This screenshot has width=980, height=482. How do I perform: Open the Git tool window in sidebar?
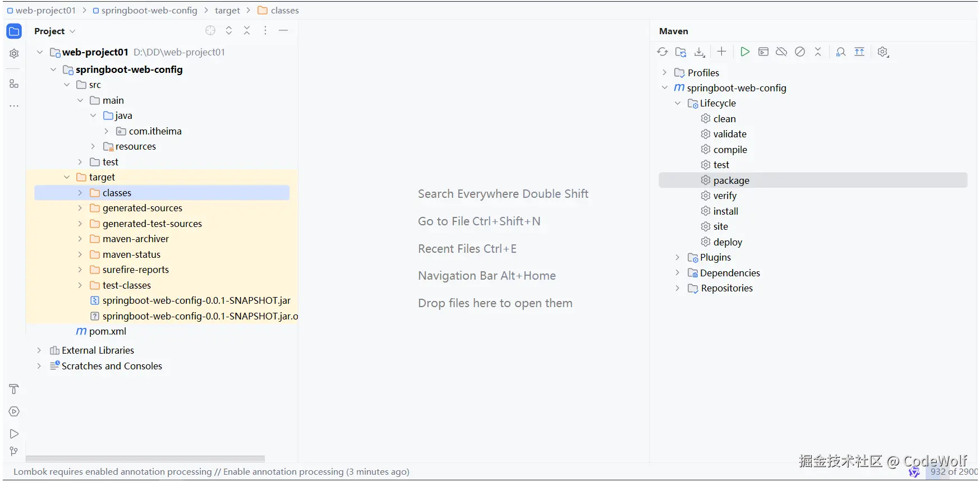[14, 452]
